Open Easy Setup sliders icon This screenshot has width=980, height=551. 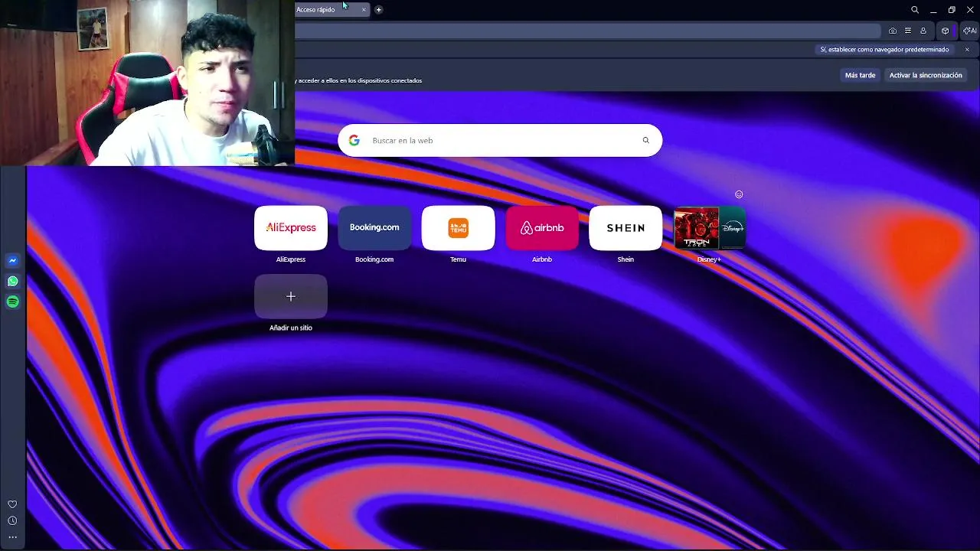(x=908, y=31)
